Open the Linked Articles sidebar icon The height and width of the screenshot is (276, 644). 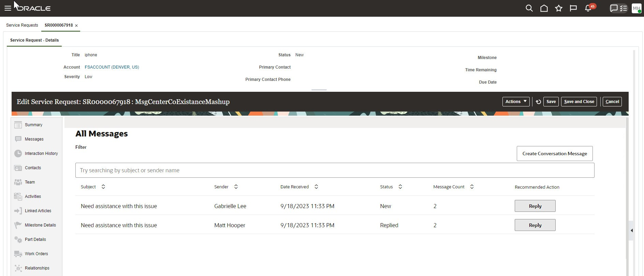click(x=18, y=211)
